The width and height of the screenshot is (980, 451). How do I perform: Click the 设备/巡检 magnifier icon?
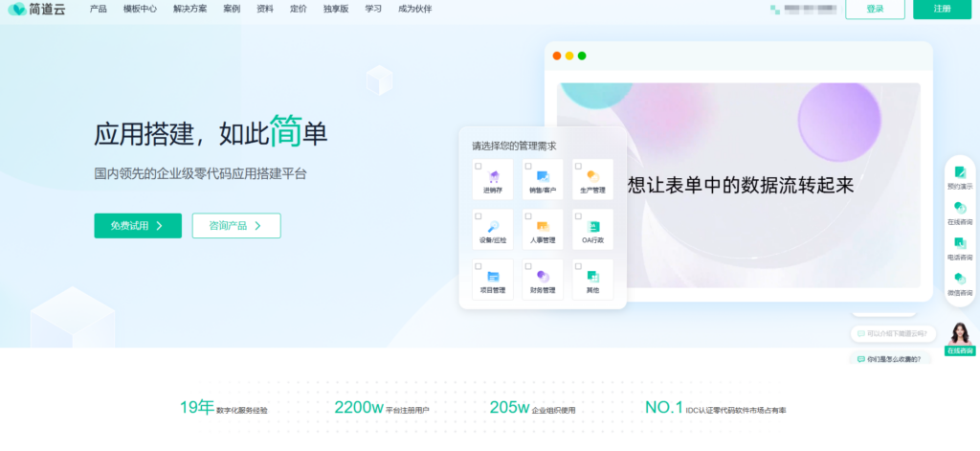493,227
